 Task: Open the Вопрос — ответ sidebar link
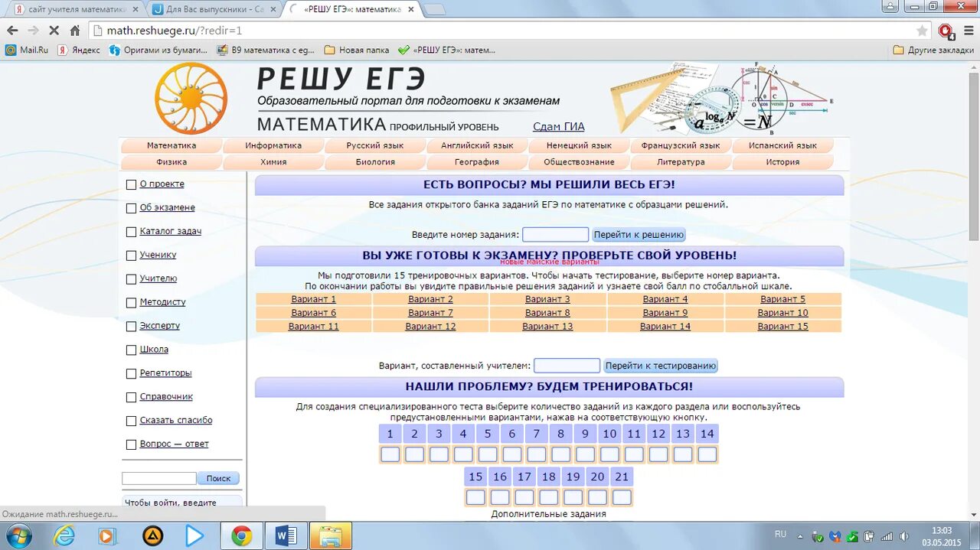(x=174, y=444)
